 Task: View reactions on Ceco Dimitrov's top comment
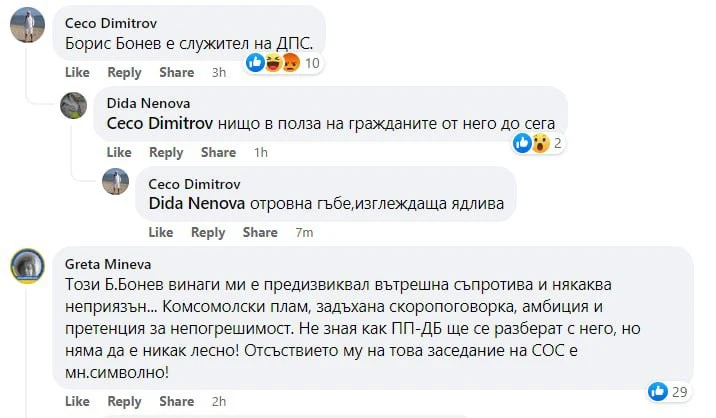283,63
